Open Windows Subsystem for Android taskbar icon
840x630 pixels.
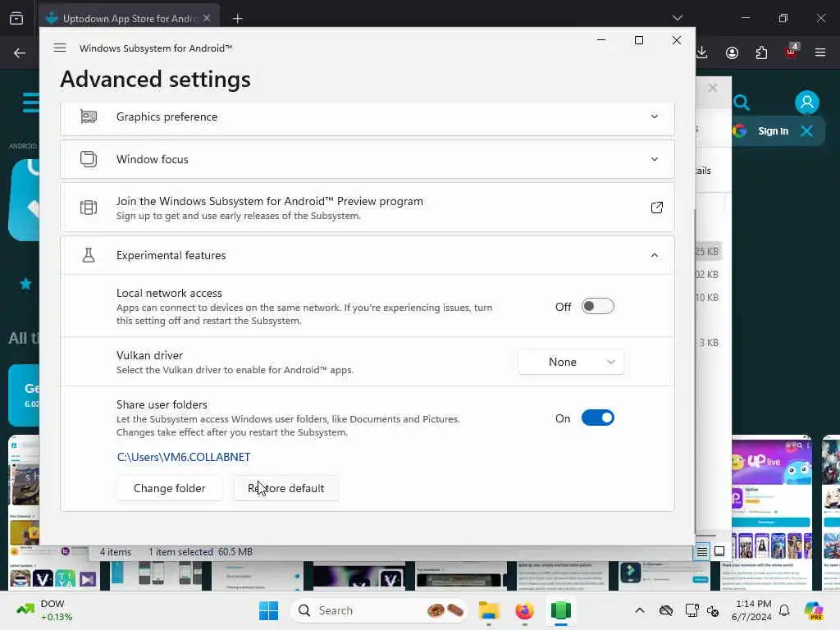560,610
